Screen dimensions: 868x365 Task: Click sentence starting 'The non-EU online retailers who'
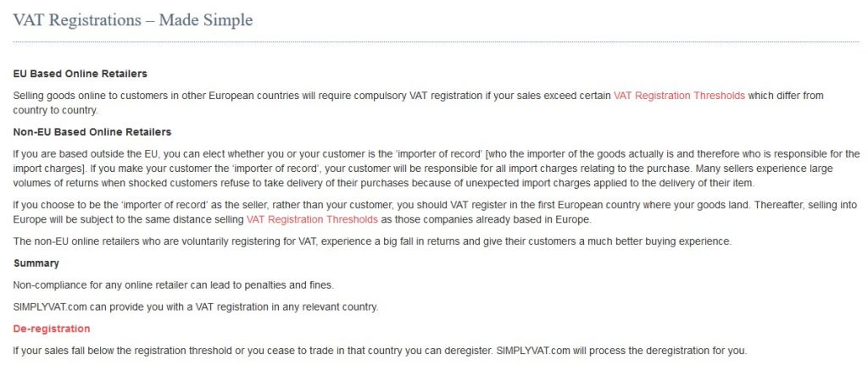[x=372, y=241]
